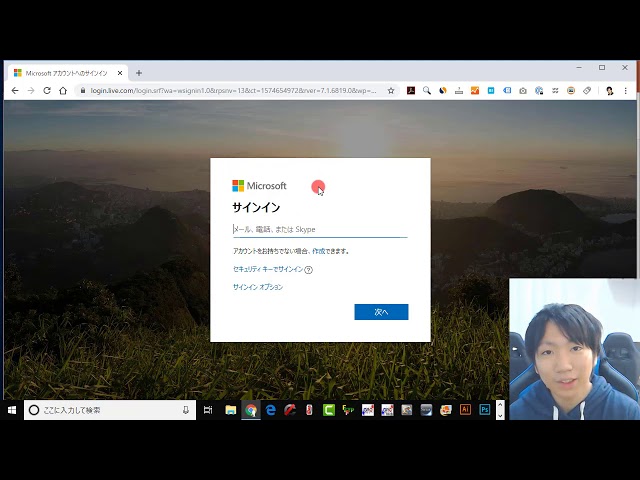Viewport: 640px width, 480px height.
Task: Open the Adobe Acrobat extension
Action: pyautogui.click(x=411, y=91)
